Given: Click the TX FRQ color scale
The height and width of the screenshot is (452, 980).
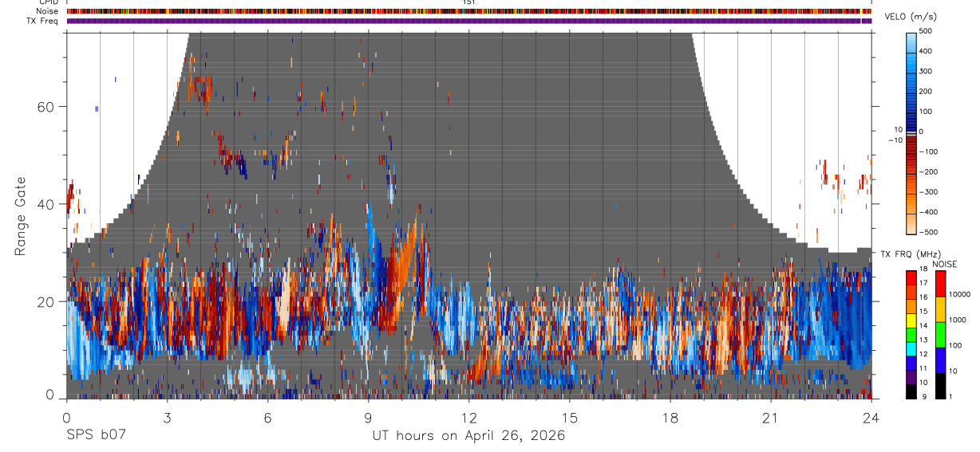Looking at the screenshot, I should click(x=912, y=334).
